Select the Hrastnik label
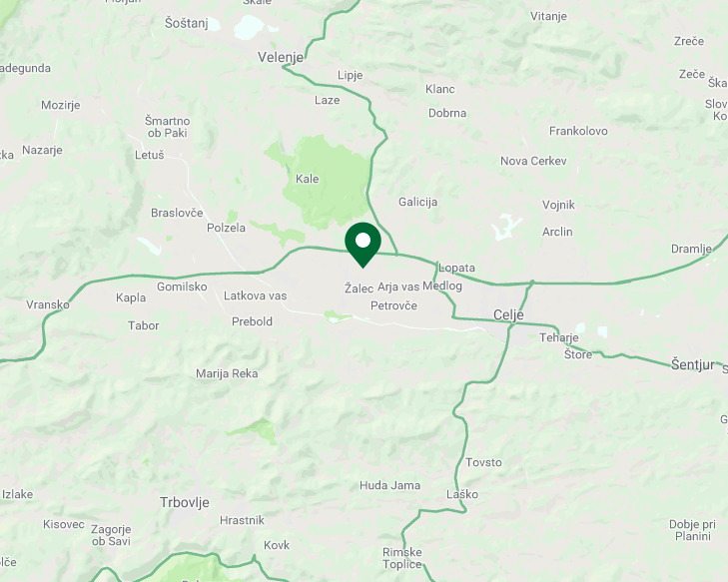The width and height of the screenshot is (728, 582). pyautogui.click(x=242, y=520)
